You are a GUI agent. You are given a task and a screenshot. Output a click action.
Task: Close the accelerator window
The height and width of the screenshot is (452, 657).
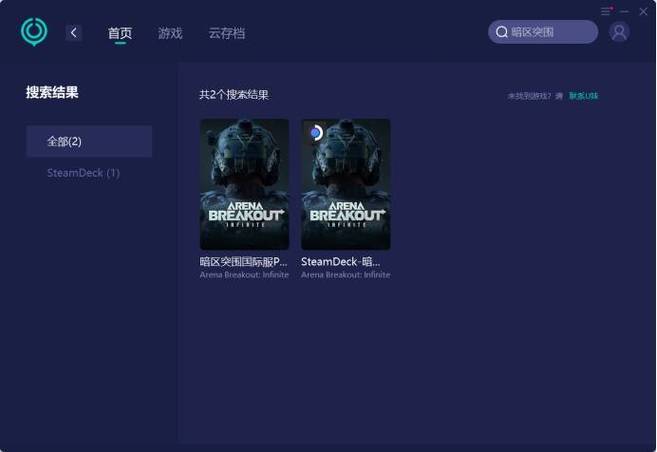coord(643,12)
